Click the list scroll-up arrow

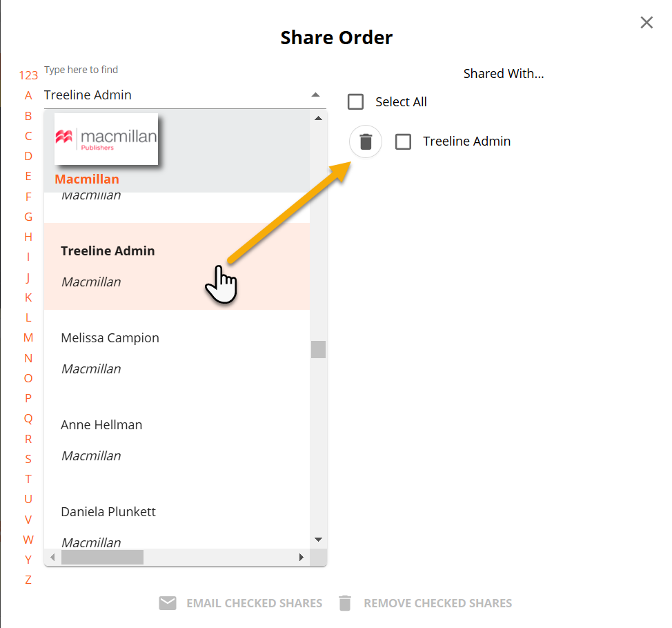click(x=318, y=118)
